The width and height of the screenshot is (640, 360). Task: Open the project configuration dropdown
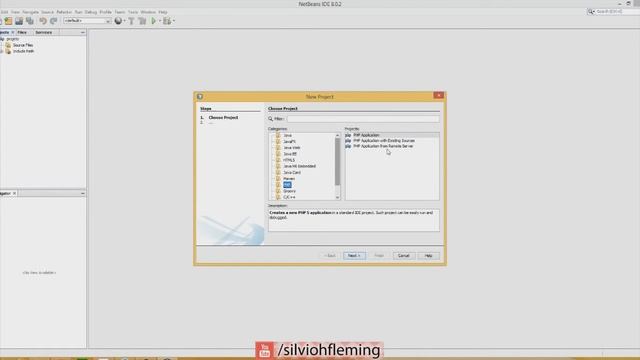coord(87,21)
